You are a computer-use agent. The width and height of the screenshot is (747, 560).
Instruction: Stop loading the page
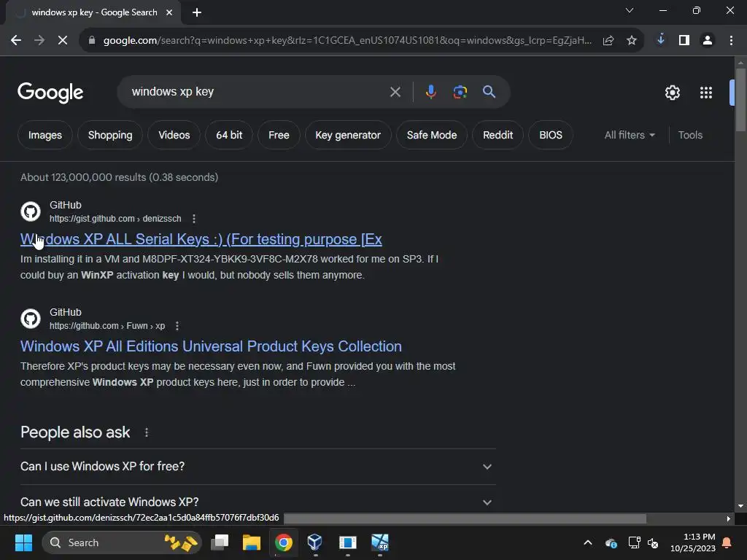[63, 41]
